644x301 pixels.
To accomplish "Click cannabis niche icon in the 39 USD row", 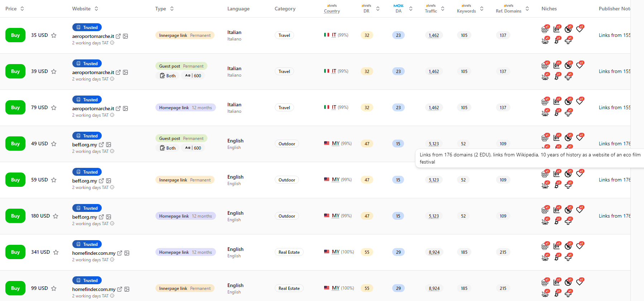I will (545, 77).
